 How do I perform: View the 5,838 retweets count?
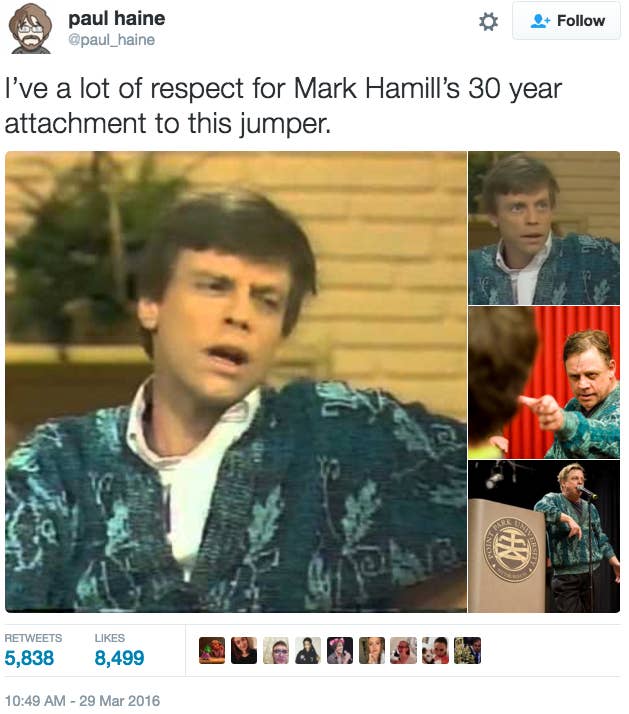click(x=29, y=658)
